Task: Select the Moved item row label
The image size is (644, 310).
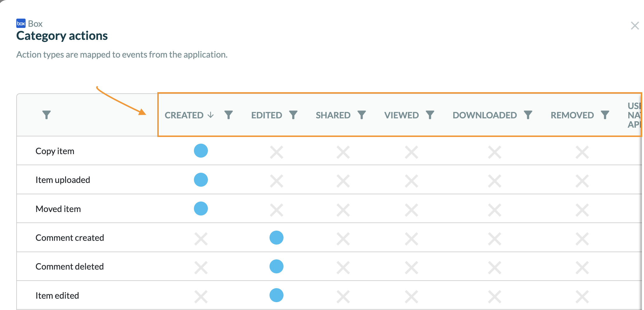Action: pos(58,209)
